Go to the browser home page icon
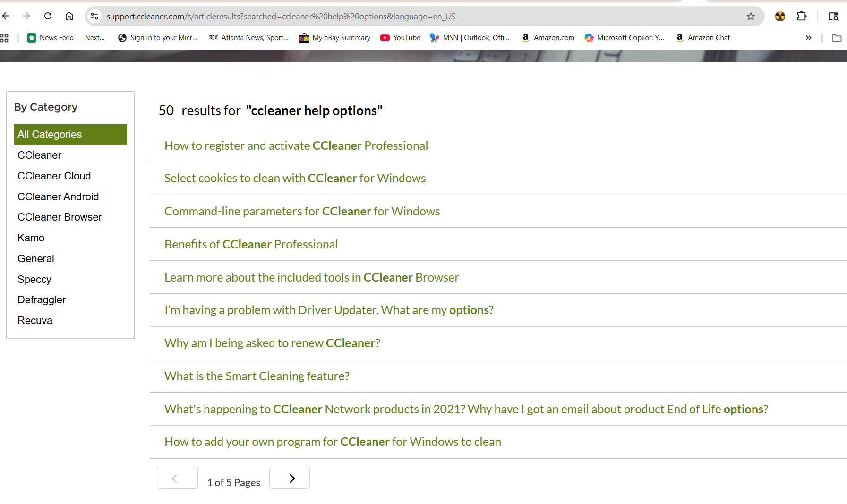 tap(69, 16)
